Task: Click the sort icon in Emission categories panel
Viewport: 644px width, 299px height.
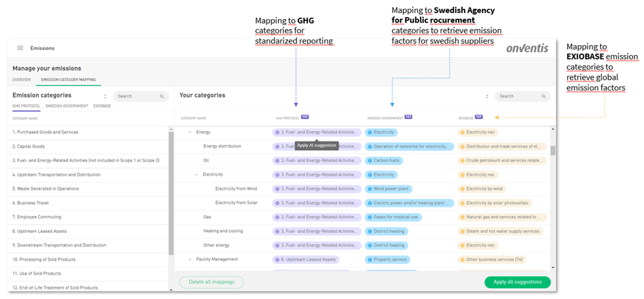Action: point(104,97)
